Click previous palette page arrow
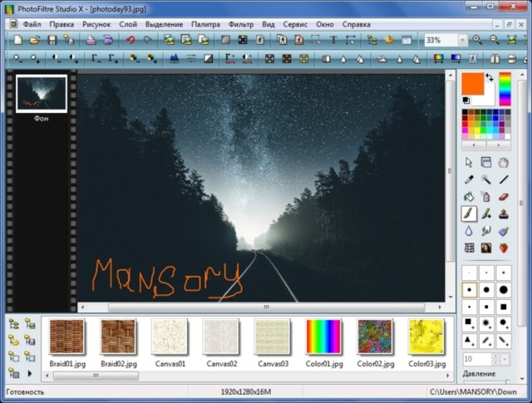 coord(474,145)
